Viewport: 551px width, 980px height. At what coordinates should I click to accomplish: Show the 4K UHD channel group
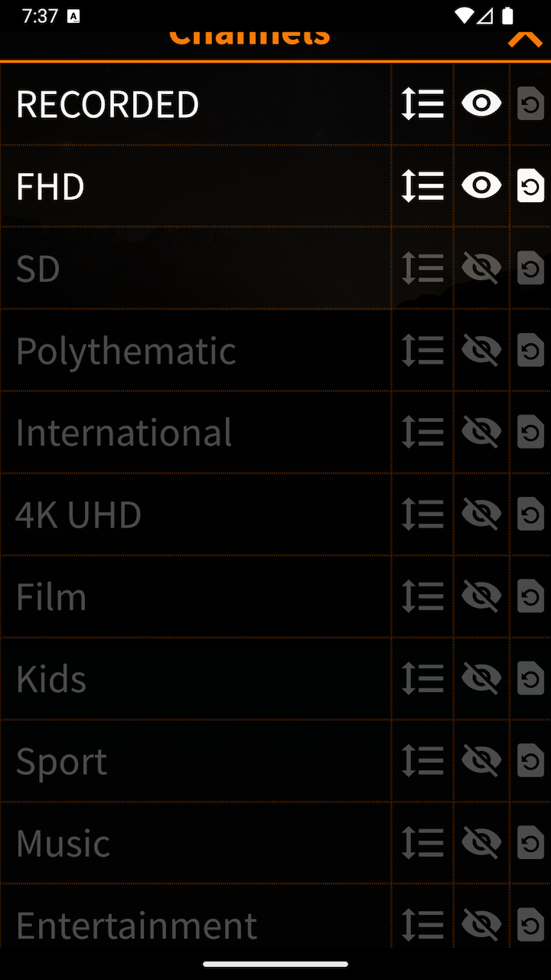[x=481, y=514]
